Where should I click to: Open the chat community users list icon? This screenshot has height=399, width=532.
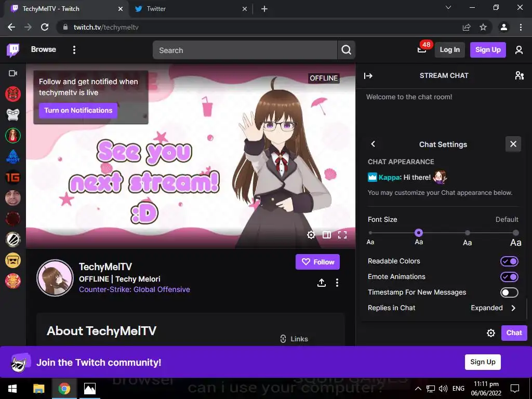click(519, 76)
